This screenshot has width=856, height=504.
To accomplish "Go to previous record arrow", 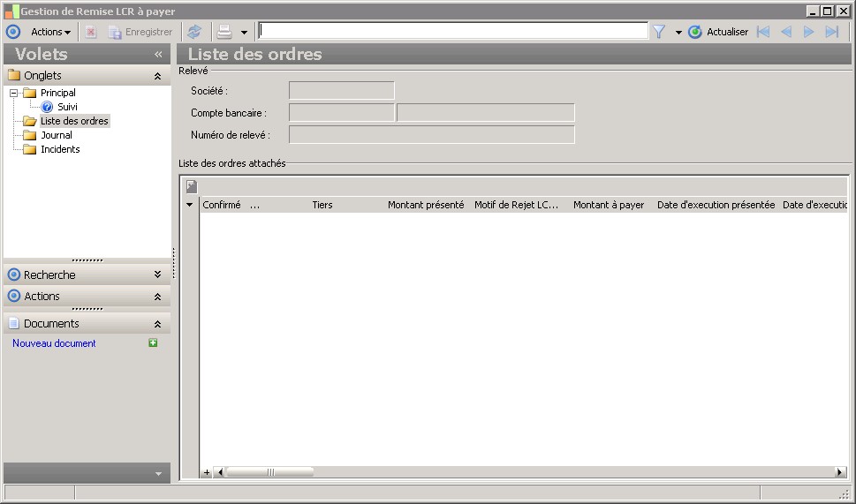I will point(786,32).
